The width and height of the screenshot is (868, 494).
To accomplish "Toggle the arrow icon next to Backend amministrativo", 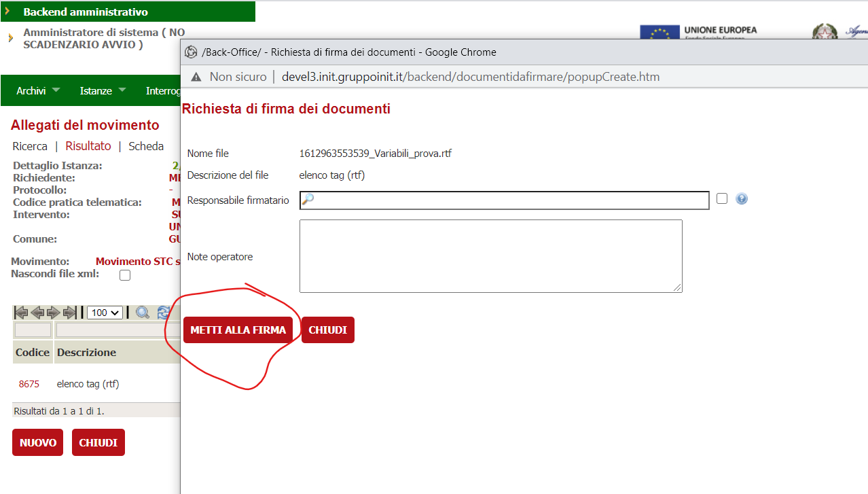I will 8,11.
